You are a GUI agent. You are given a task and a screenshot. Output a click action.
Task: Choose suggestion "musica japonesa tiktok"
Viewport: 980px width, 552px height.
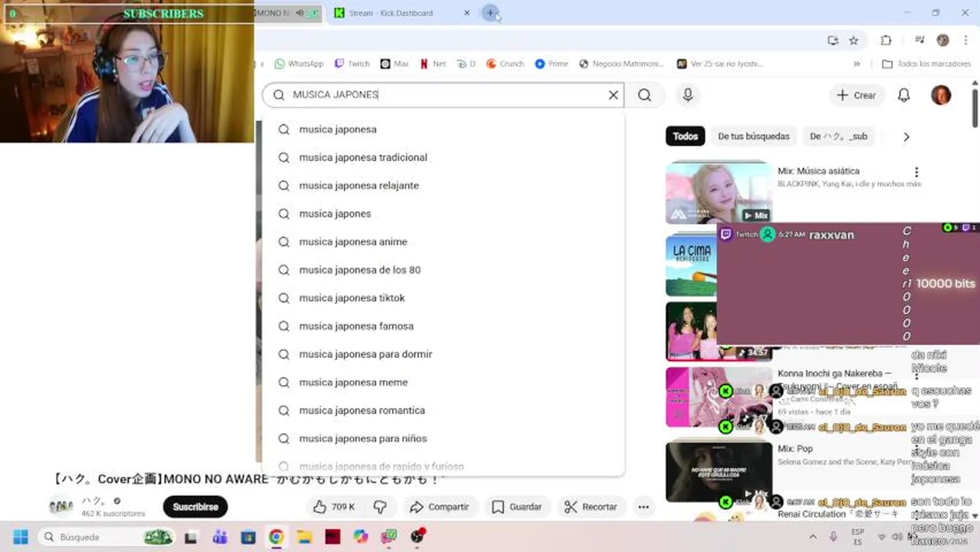443,297
